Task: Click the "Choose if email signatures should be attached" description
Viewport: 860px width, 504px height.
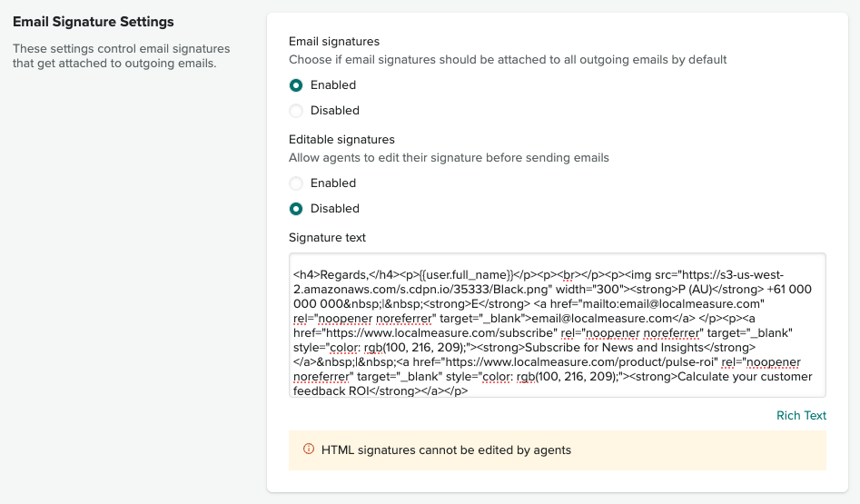Action: 508,60
